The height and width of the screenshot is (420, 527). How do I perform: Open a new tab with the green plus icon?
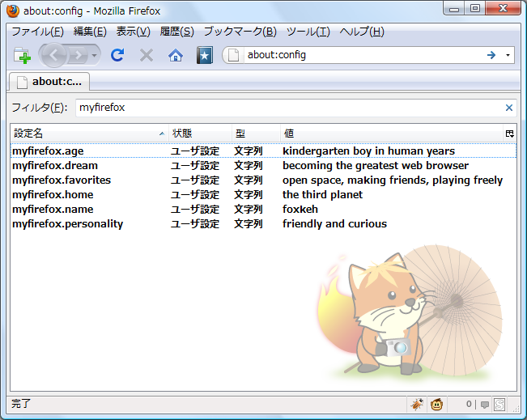pyautogui.click(x=22, y=55)
